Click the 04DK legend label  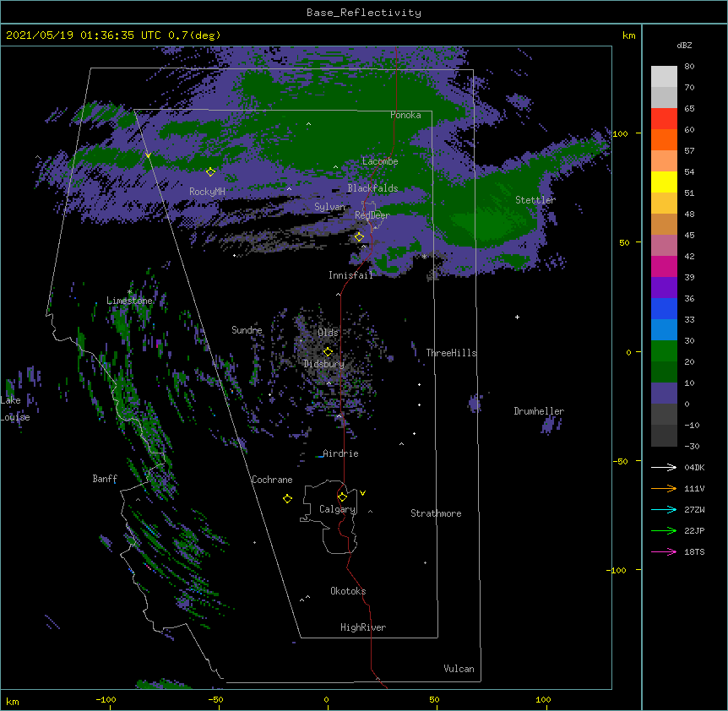tap(694, 467)
